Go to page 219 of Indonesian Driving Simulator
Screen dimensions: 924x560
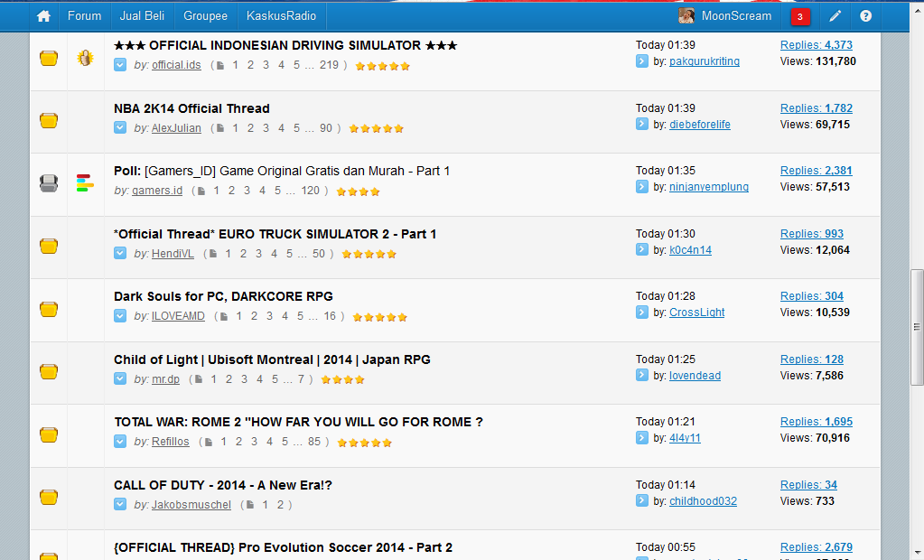(329, 65)
